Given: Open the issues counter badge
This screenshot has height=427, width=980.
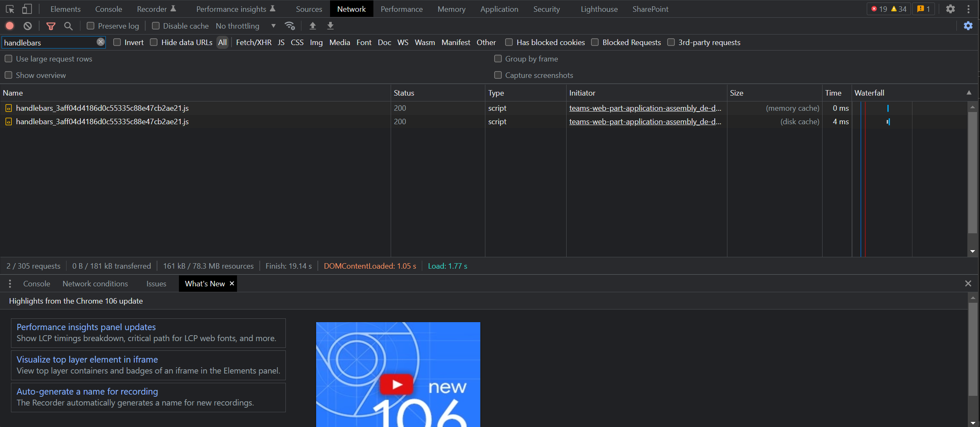Looking at the screenshot, I should click(924, 9).
